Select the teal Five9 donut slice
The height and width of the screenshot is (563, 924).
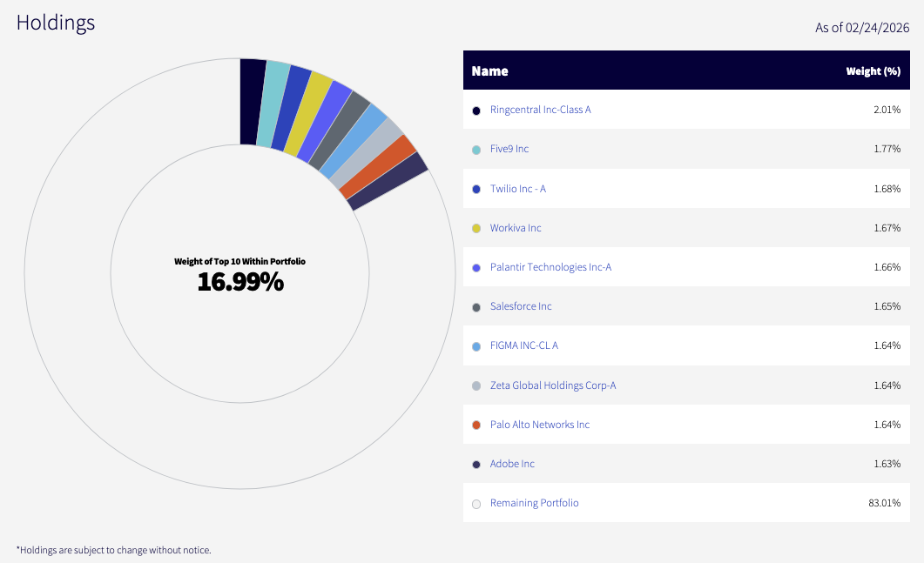[273, 104]
